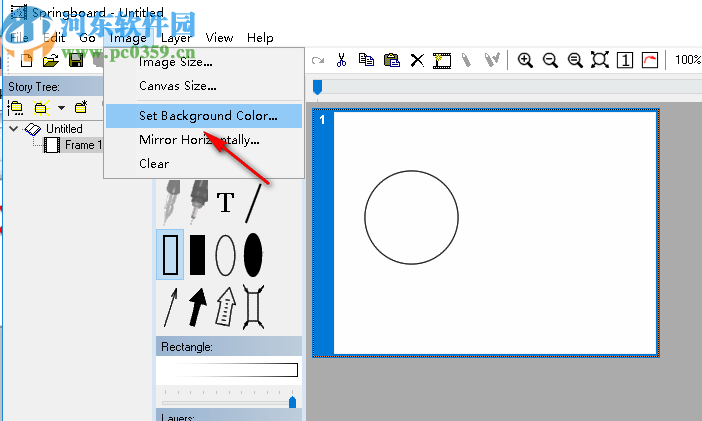The image size is (702, 421).
Task: Select Frame 1 in the story tree
Action: coord(79,145)
